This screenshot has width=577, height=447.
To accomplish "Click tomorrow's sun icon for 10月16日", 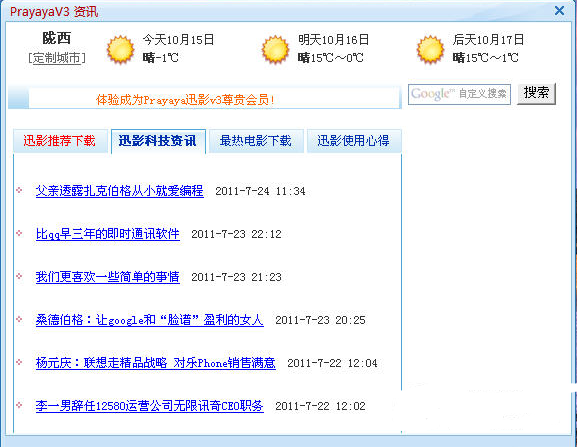I will coord(275,49).
